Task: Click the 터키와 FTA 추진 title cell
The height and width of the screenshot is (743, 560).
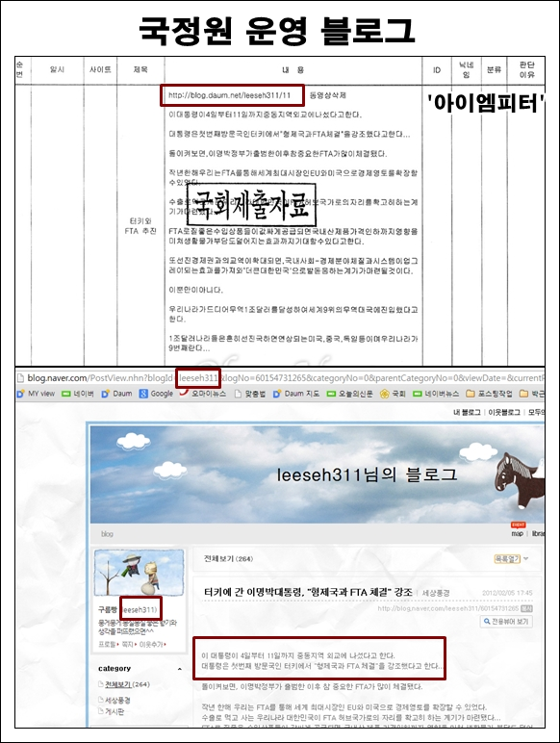Action: coord(140,226)
